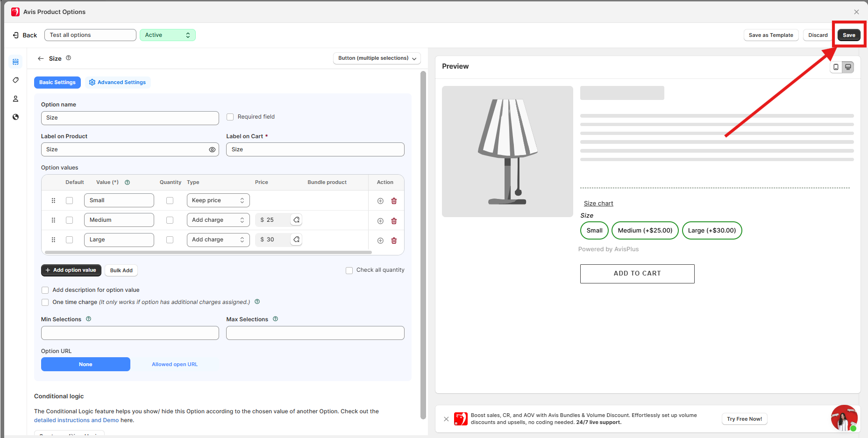Click the back arrow beside Size heading
Viewport: 868px width, 438px height.
click(41, 58)
